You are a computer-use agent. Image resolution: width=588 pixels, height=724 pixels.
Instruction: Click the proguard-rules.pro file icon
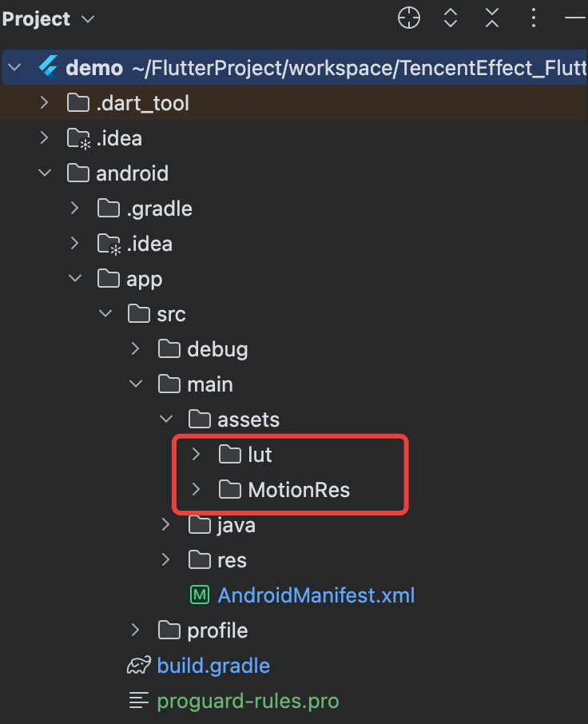(x=137, y=700)
